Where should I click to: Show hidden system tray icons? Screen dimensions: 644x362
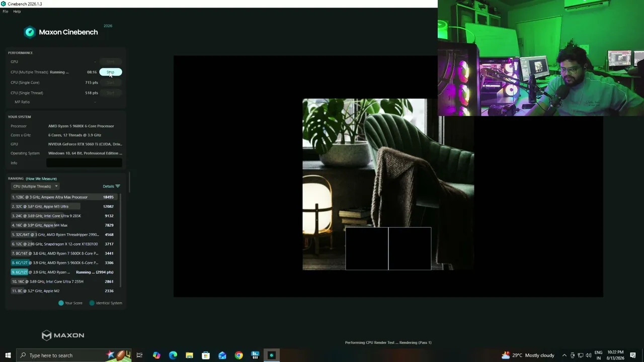[564, 355]
